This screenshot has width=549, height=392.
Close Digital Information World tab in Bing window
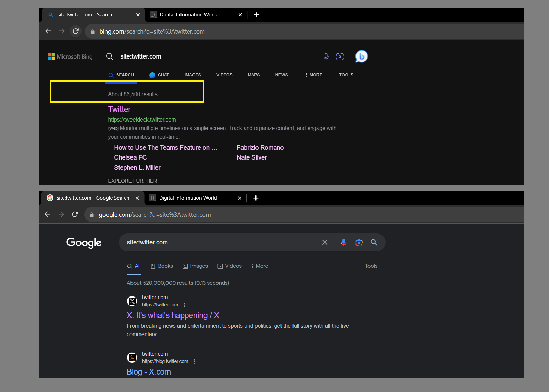coord(240,15)
